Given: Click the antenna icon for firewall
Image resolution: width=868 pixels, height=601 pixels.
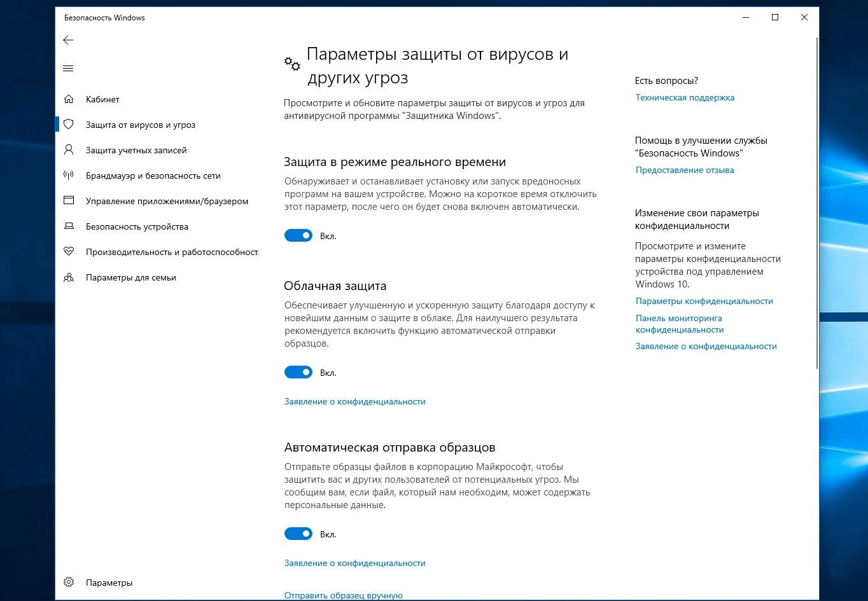Looking at the screenshot, I should [x=69, y=176].
